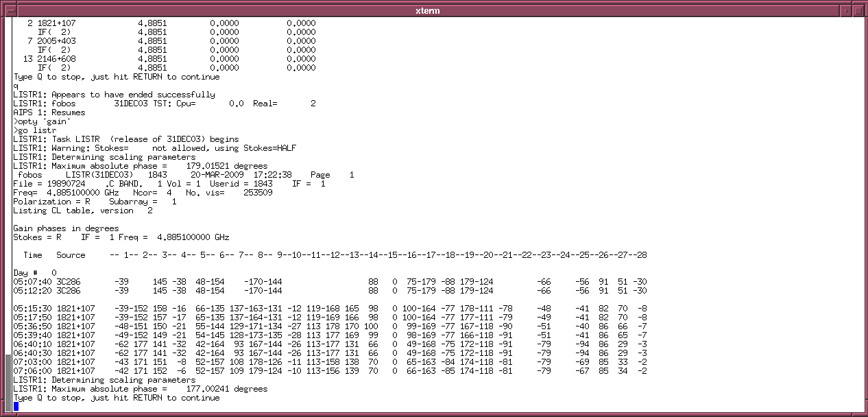Minimize the xterm window
Viewport: 868px width, 417px height.
click(x=845, y=10)
